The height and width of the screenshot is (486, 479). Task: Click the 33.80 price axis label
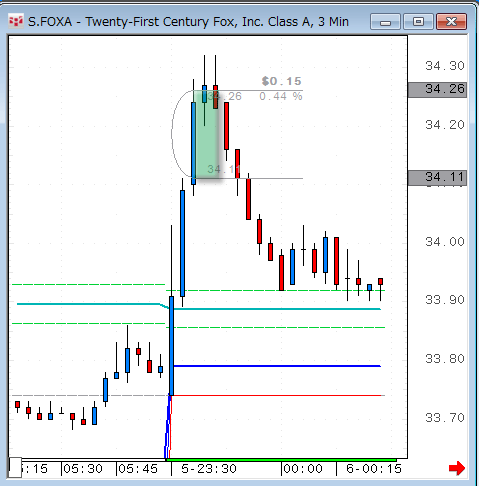[x=445, y=359]
